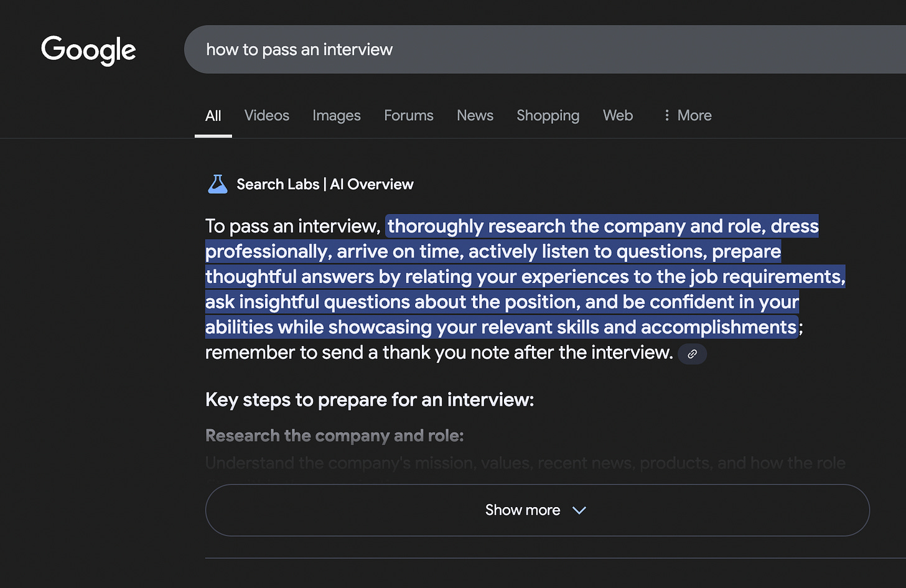Viewport: 906px width, 588px height.
Task: Switch to the Shopping tab
Action: [548, 116]
